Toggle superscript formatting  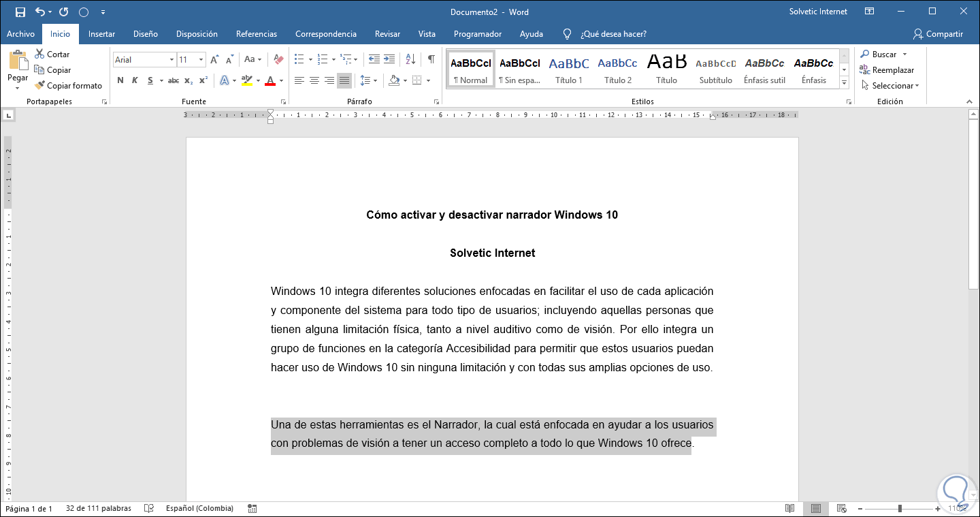click(x=203, y=80)
